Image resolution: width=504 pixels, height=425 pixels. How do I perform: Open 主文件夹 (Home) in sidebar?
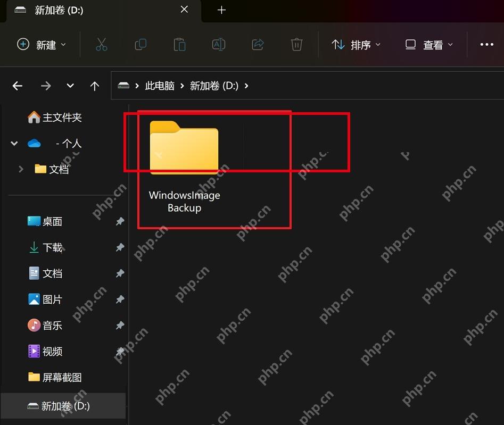55,117
